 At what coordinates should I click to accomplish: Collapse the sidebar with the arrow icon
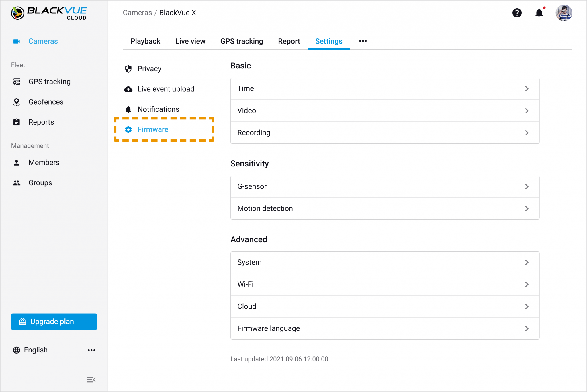coord(91,379)
